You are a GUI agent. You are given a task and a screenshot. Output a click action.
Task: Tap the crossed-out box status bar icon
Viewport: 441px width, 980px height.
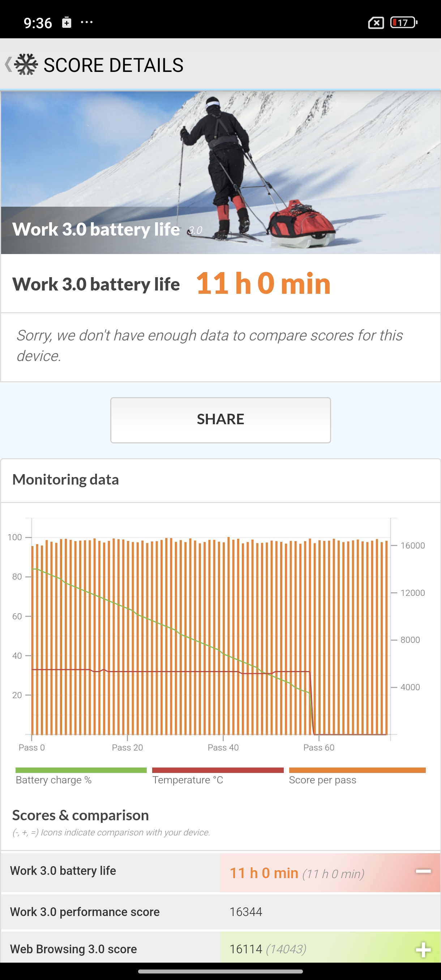(376, 23)
